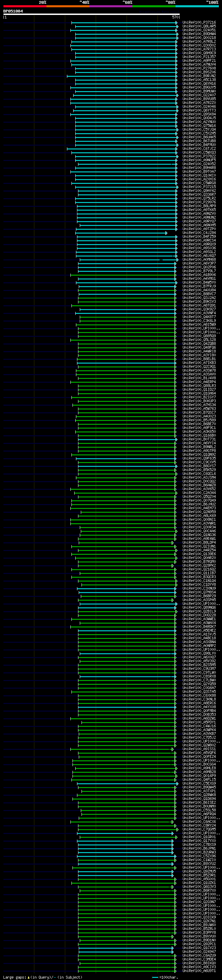Click the label UniRef100_A9PF21
The height and width of the screenshot is (980, 222).
199,60
